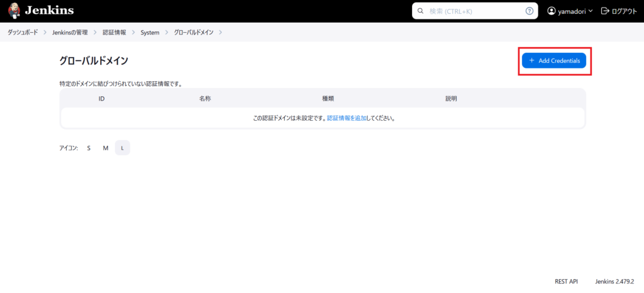Click the search magnifier icon
The image size is (644, 293).
(x=420, y=11)
